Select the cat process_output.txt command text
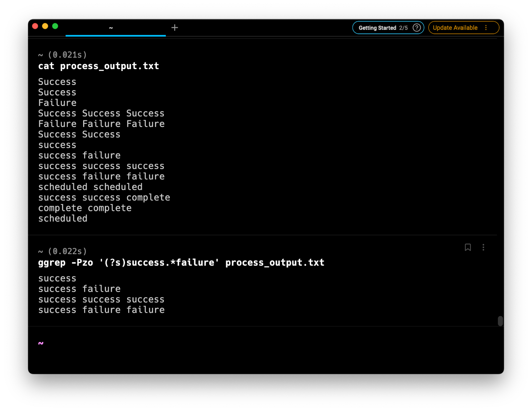The width and height of the screenshot is (532, 411). click(98, 66)
